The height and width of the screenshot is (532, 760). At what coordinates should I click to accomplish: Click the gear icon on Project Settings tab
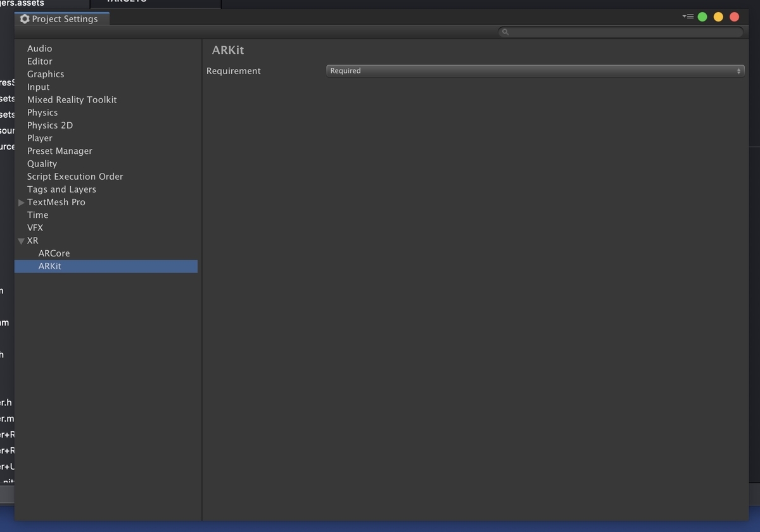(x=25, y=19)
